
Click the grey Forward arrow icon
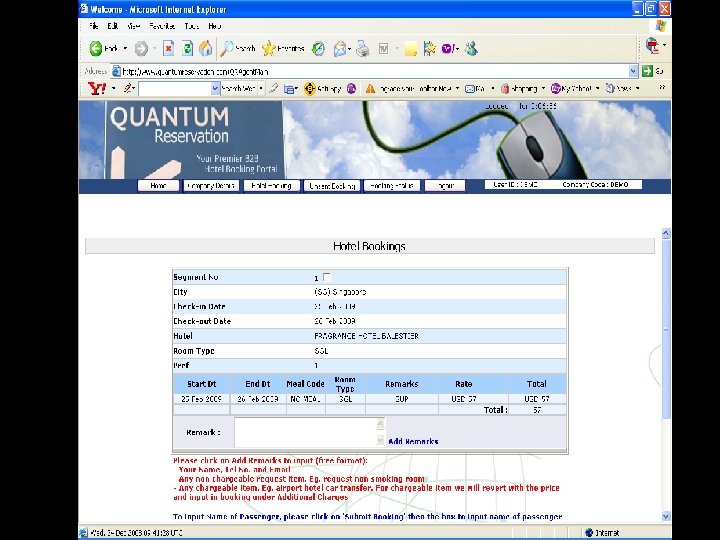coord(141,48)
